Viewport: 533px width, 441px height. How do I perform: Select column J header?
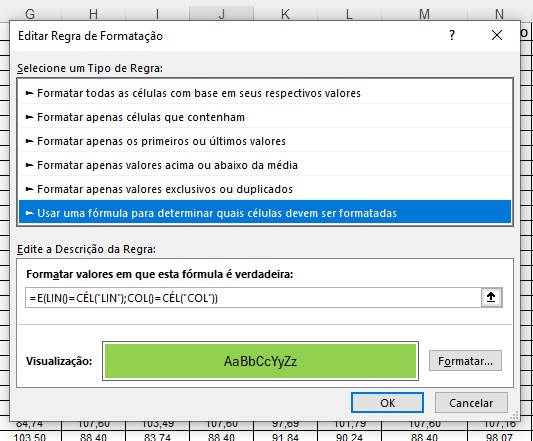[221, 14]
